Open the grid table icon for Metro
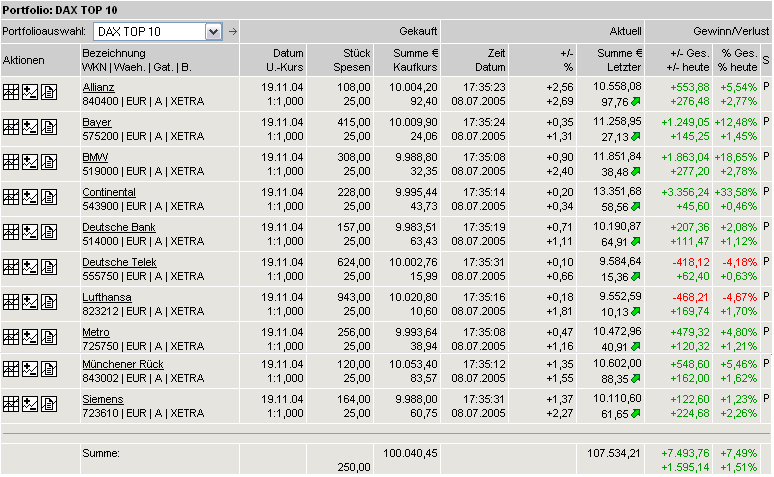 (x=11, y=340)
